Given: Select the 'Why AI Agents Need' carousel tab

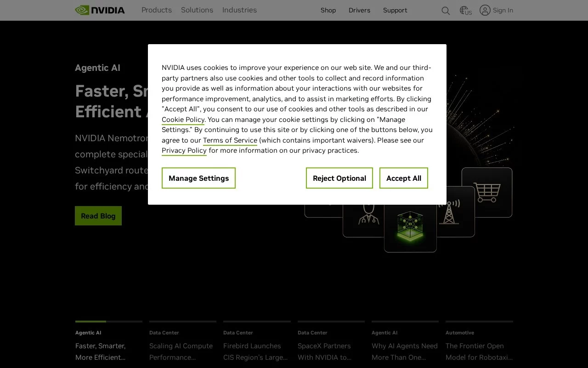Looking at the screenshot, I should click(x=405, y=342).
